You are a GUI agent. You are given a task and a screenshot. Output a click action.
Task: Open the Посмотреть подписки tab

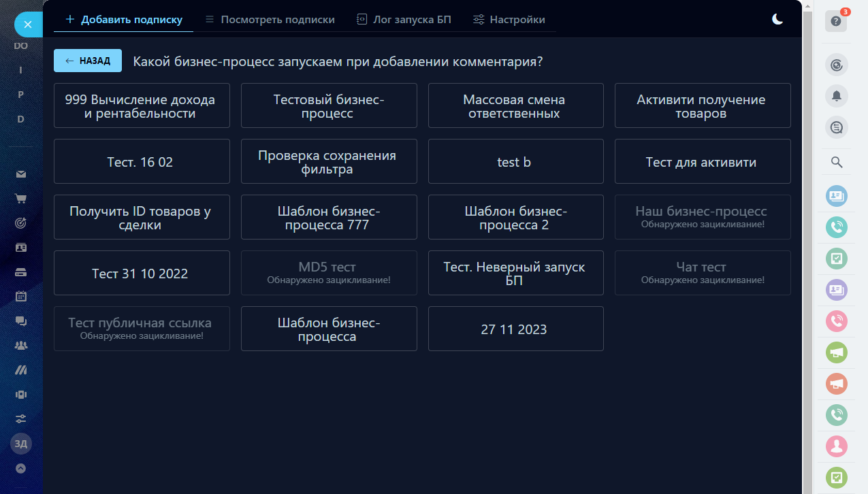point(270,19)
